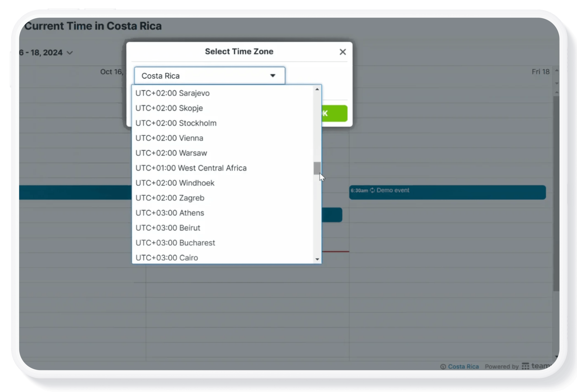
Task: Open the Costa Rica time zone combo box
Action: [x=210, y=75]
